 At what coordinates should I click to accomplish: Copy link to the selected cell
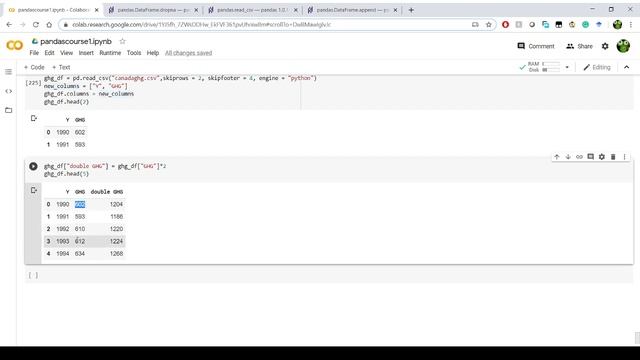point(579,157)
